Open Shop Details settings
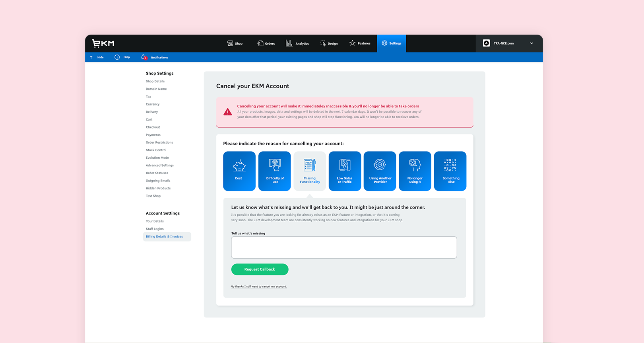 click(155, 81)
